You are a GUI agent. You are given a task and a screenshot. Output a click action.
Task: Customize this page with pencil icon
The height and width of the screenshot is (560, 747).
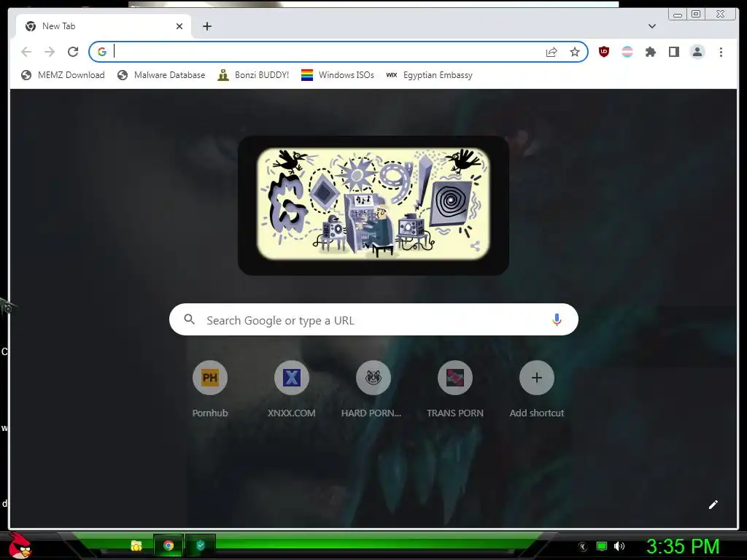(713, 505)
